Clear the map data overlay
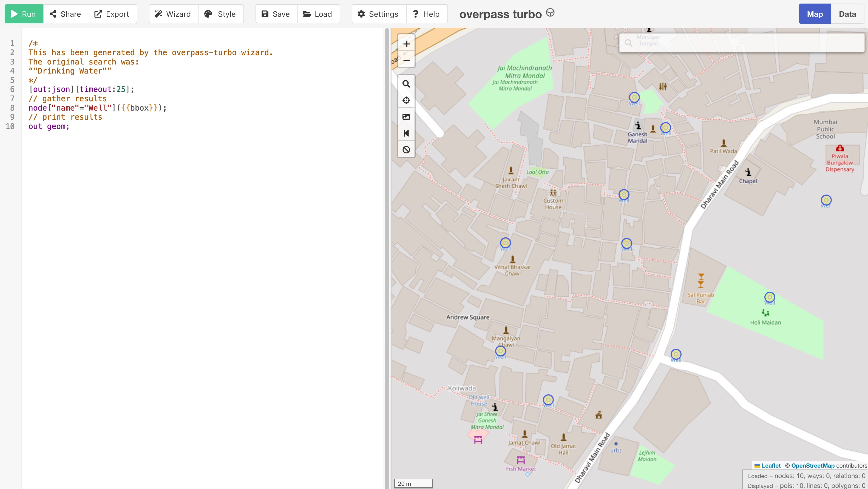 click(406, 149)
